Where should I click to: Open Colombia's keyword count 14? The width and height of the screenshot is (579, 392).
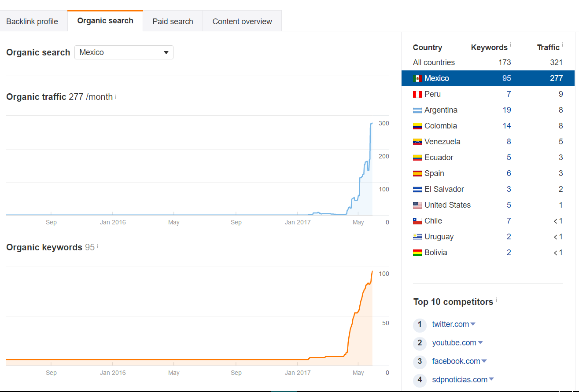coord(507,126)
